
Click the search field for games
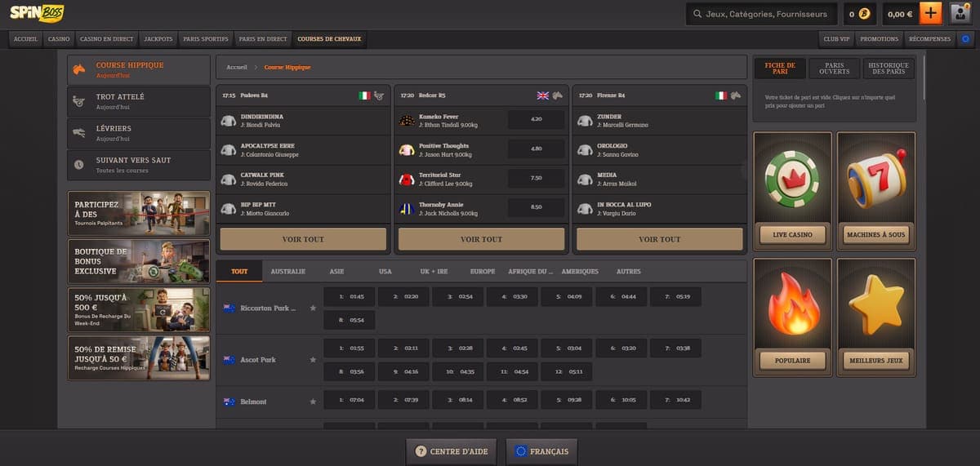761,14
